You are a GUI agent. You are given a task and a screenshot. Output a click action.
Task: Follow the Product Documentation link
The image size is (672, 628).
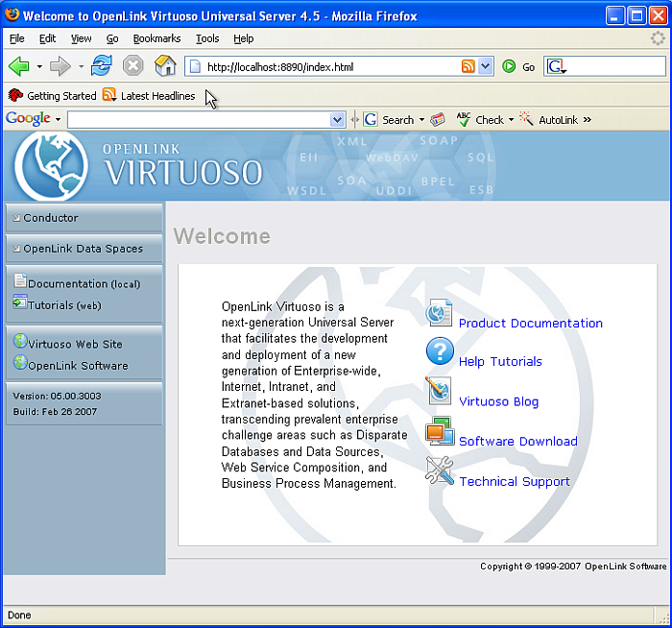coord(531,323)
